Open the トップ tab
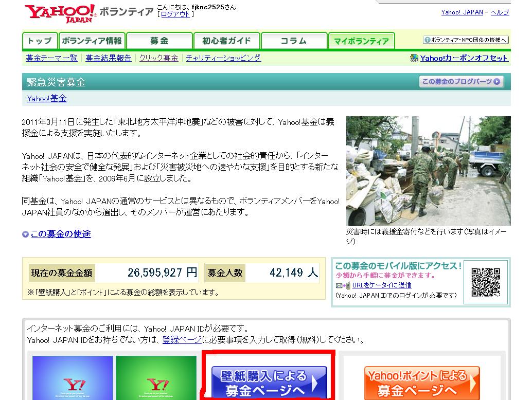The image size is (532, 400). 40,41
